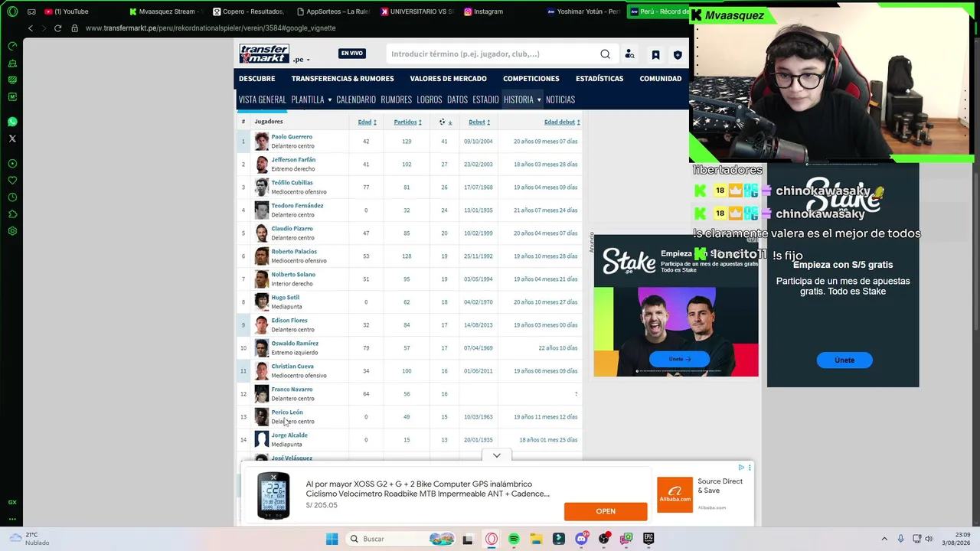Open the settings gear in the Opera sidebar
980x551 pixels.
(x=12, y=231)
